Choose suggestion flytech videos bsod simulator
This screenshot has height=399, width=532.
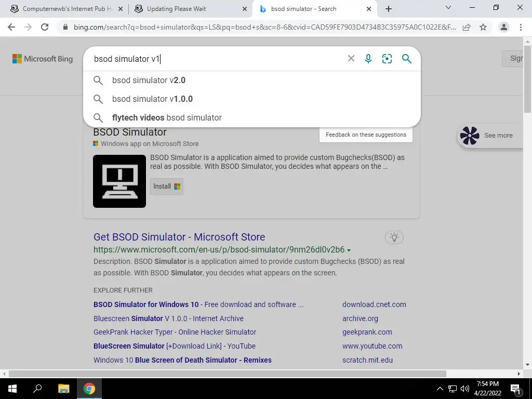coord(252,118)
